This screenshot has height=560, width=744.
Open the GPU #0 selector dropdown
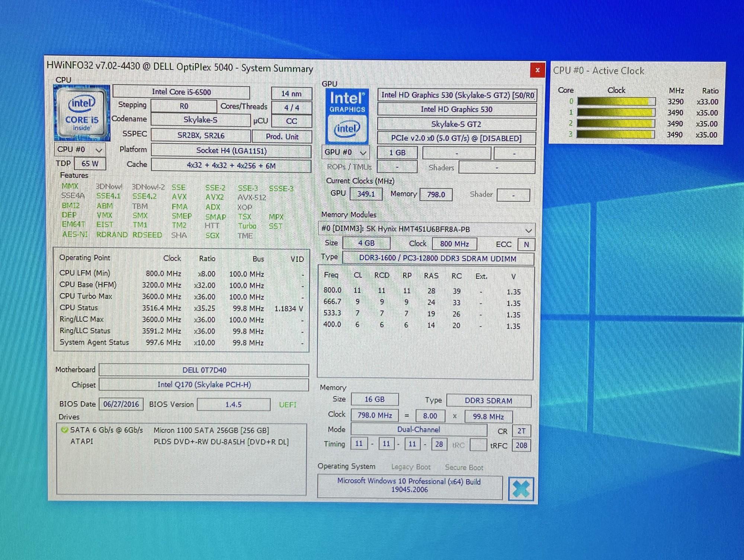tap(346, 152)
